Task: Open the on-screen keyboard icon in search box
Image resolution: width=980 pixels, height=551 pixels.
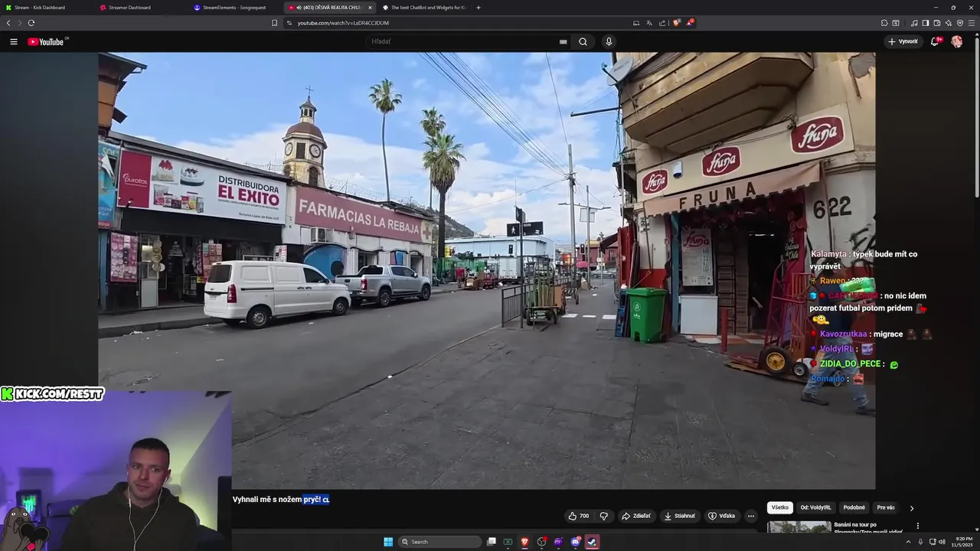Action: (x=563, y=41)
